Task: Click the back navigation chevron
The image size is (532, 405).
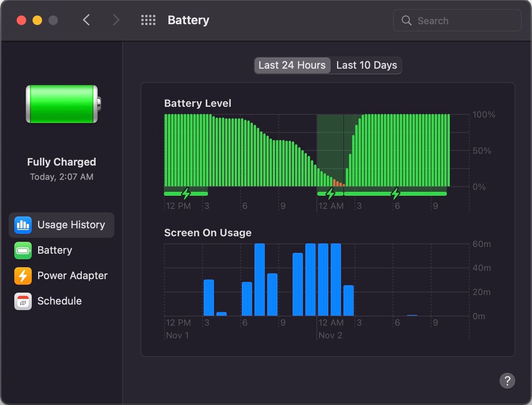Action: [x=87, y=20]
